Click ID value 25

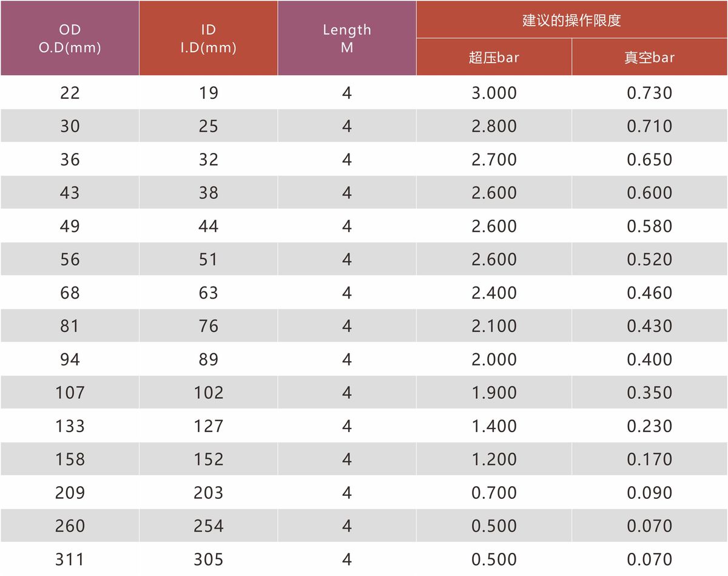[x=208, y=126]
